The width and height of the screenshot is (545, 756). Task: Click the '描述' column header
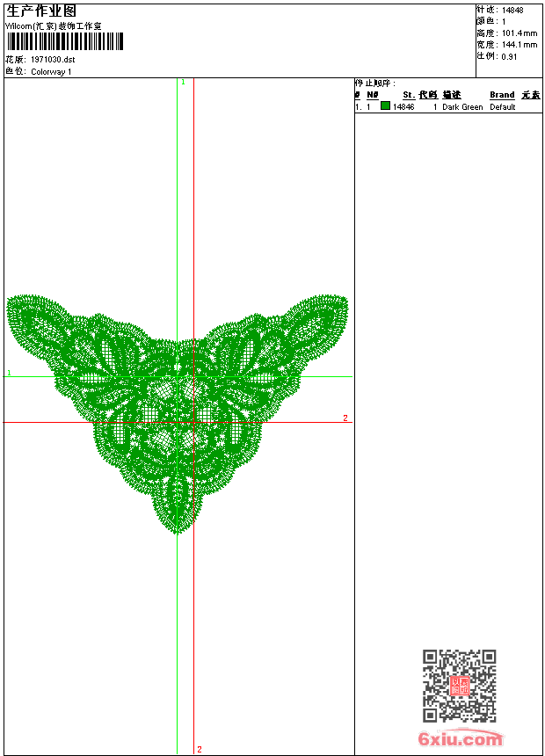tap(452, 95)
